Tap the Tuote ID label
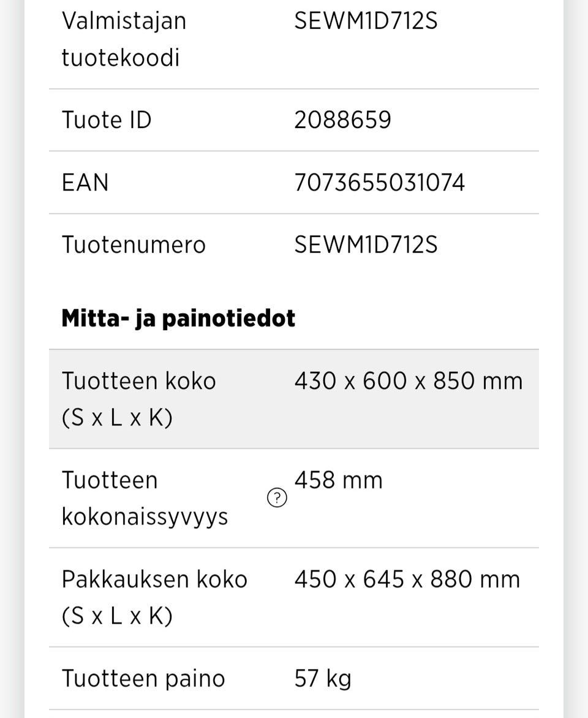588x718 pixels. click(106, 119)
